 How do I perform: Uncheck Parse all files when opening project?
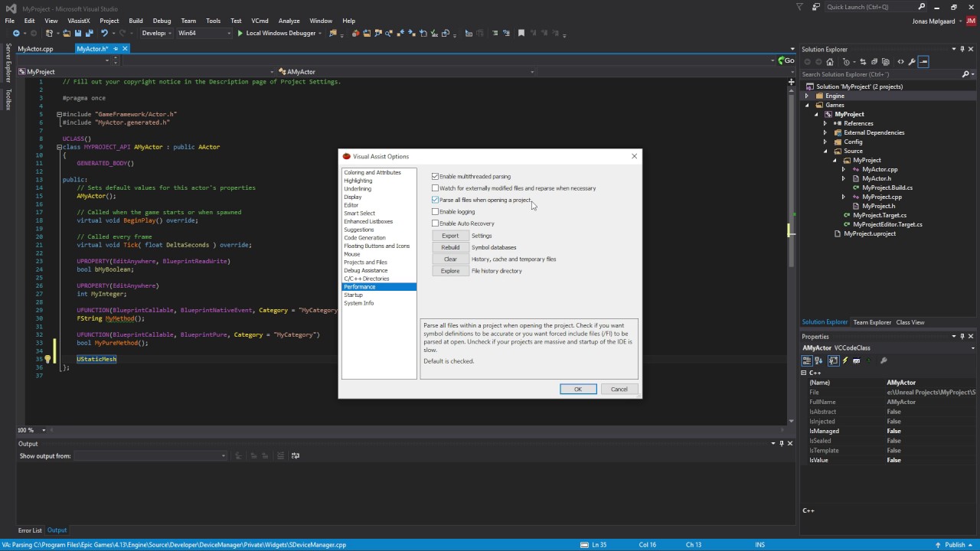436,201
